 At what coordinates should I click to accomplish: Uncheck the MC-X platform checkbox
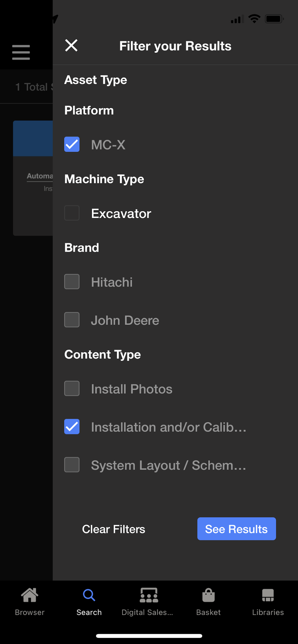72,144
